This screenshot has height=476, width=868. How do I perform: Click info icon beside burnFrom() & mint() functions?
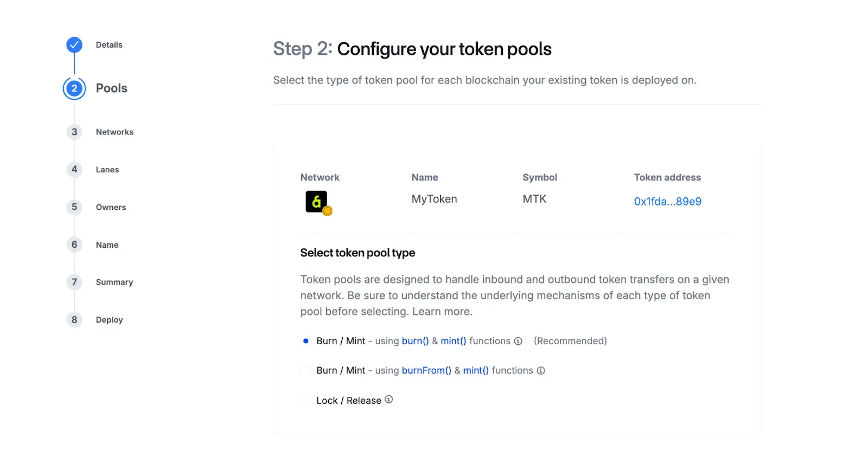tap(541, 371)
